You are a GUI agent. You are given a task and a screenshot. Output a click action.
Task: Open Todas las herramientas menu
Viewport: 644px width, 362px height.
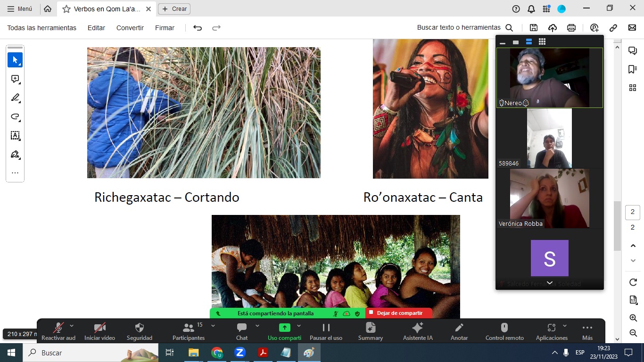(x=41, y=28)
